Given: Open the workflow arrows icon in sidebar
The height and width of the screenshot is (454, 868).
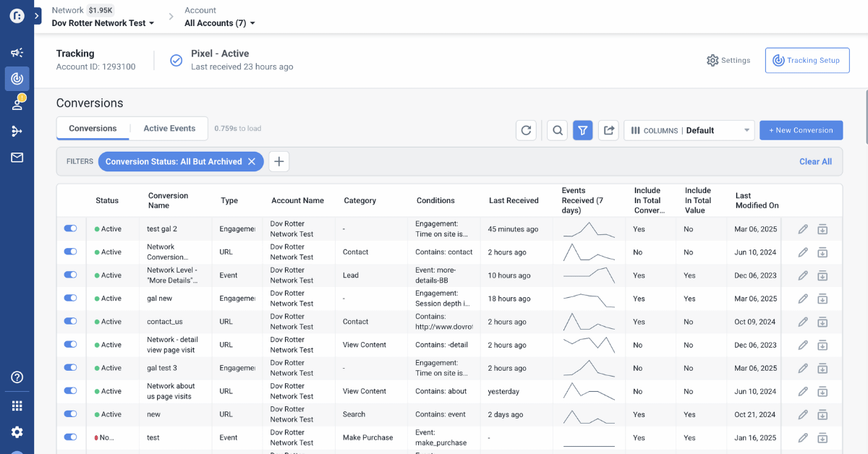Looking at the screenshot, I should (17, 131).
